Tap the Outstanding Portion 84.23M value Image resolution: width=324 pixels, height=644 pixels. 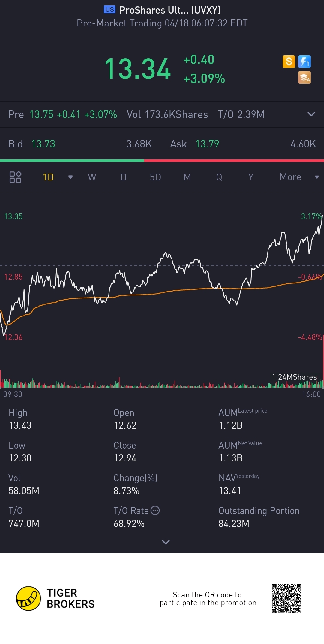234,524
